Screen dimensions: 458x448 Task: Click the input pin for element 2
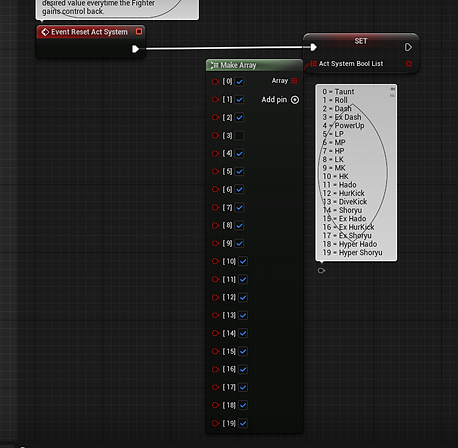pyautogui.click(x=215, y=118)
